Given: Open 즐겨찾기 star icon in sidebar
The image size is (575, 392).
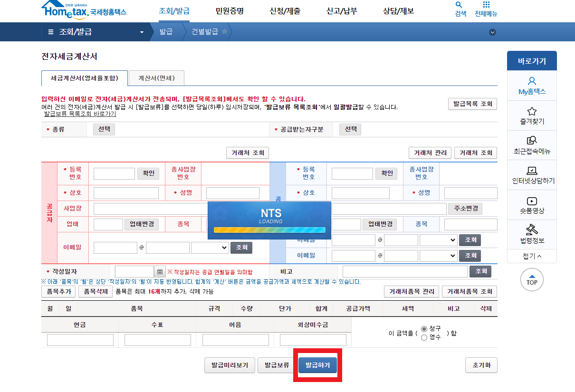Looking at the screenshot, I should (532, 114).
